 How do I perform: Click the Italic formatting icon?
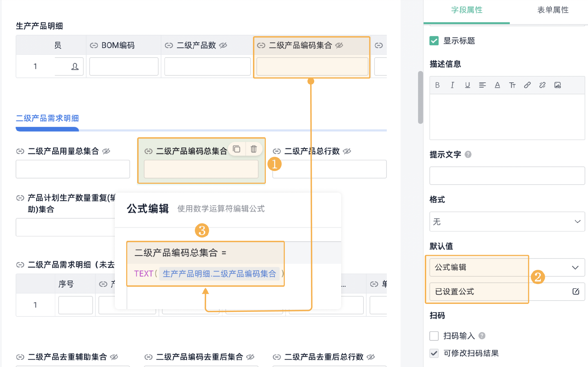452,85
